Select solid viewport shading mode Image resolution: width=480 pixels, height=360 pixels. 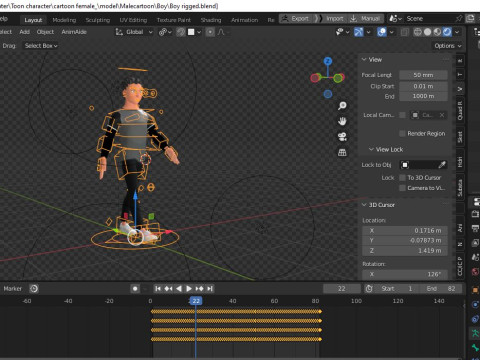427,32
